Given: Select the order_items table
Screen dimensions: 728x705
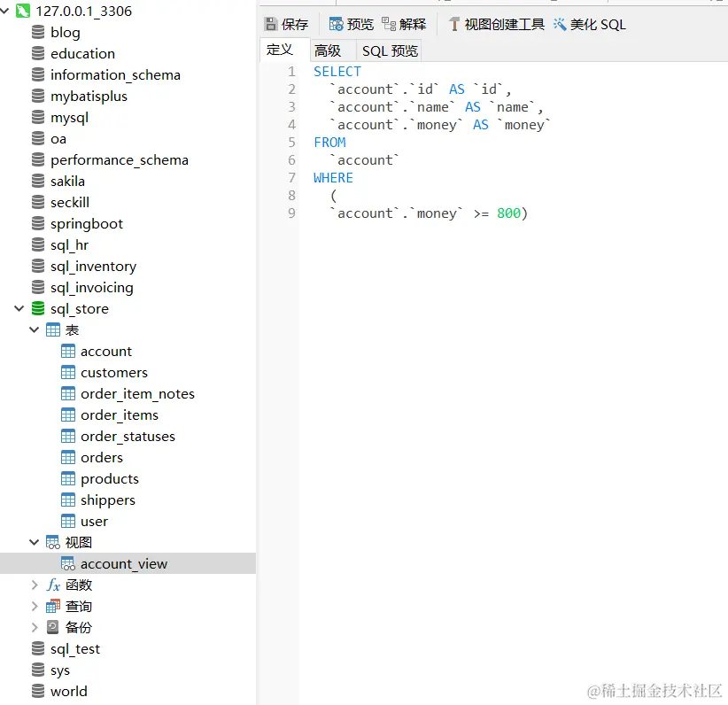Looking at the screenshot, I should (x=120, y=414).
